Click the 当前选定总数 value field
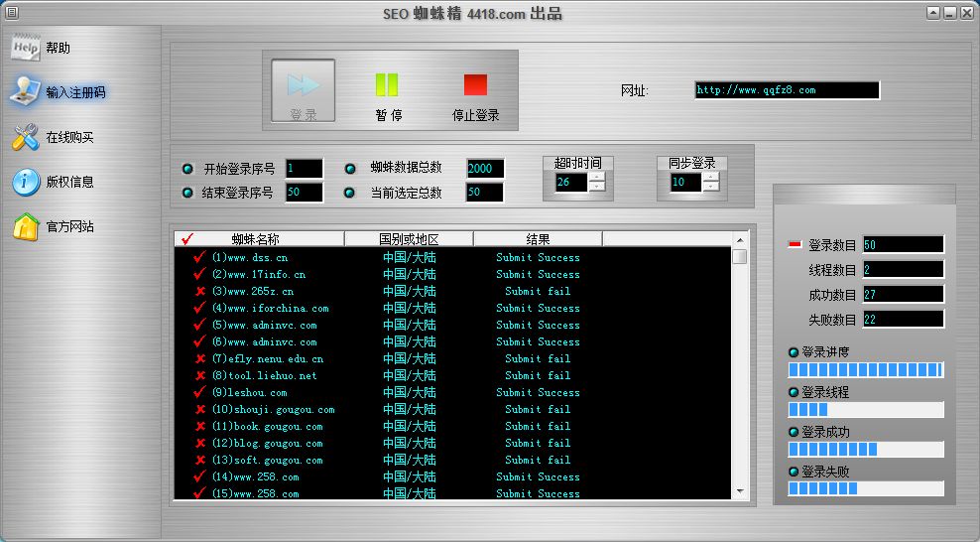 [x=485, y=192]
